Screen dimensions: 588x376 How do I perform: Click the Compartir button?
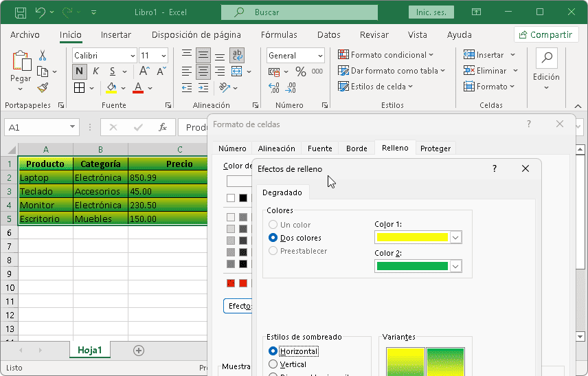pos(546,35)
